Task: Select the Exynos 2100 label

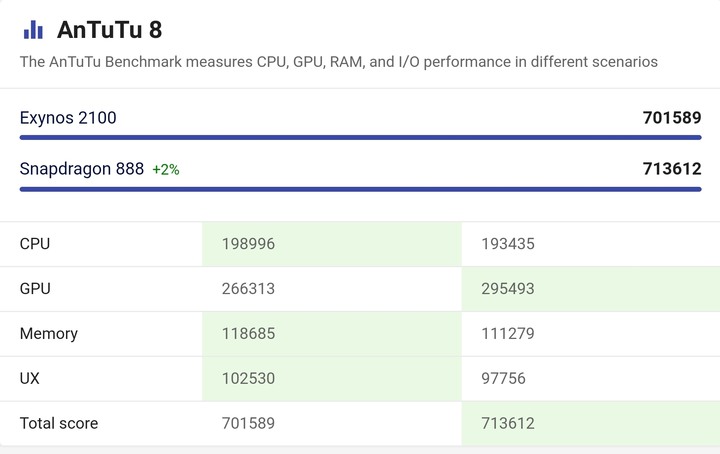Action: pyautogui.click(x=68, y=118)
